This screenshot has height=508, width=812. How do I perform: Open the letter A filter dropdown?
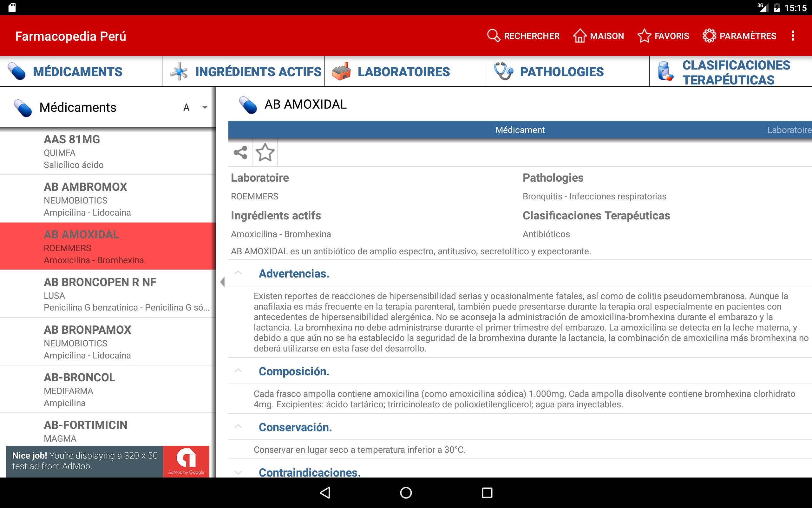[x=195, y=108]
